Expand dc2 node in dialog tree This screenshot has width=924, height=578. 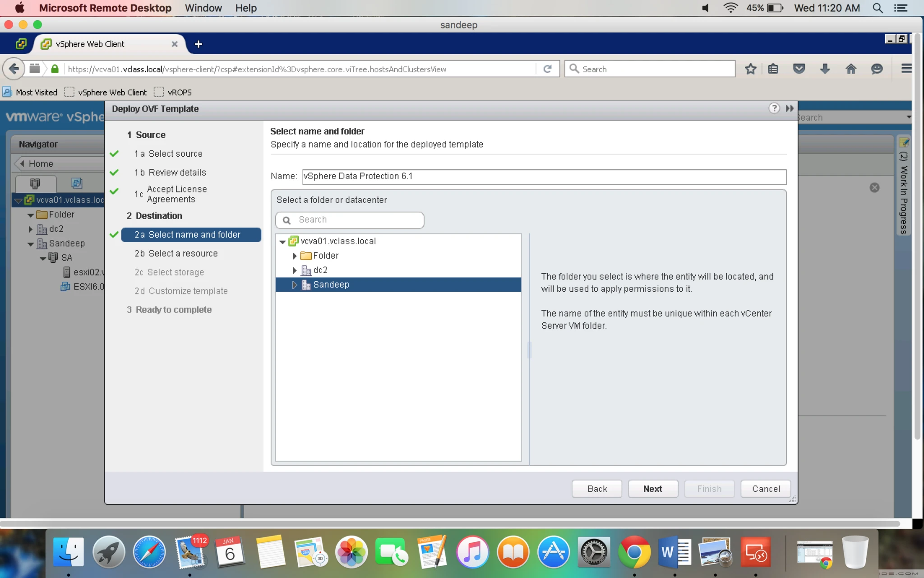[x=295, y=270]
